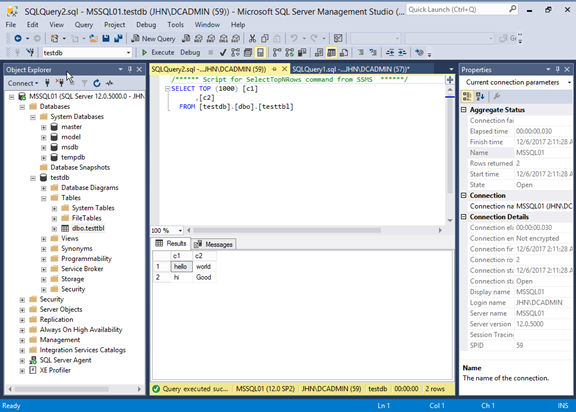Click the Save All icon
This screenshot has width=576, height=412.
point(118,38)
